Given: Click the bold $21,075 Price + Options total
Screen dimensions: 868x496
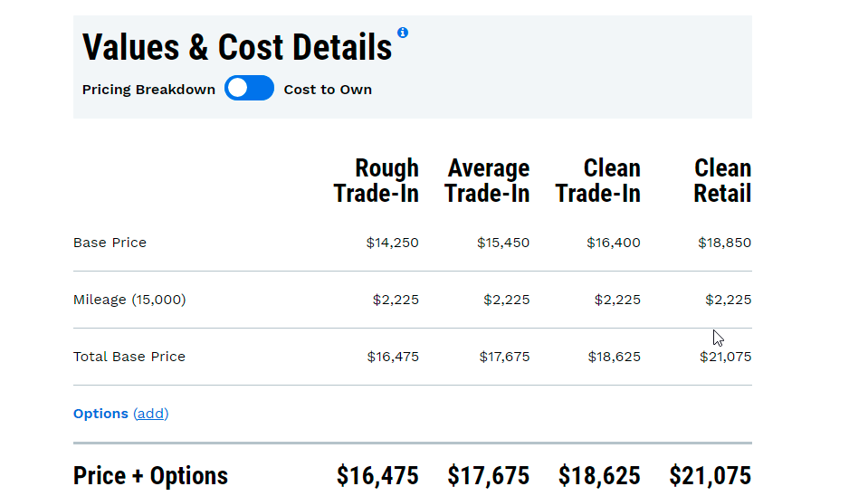Looking at the screenshot, I should 711,476.
